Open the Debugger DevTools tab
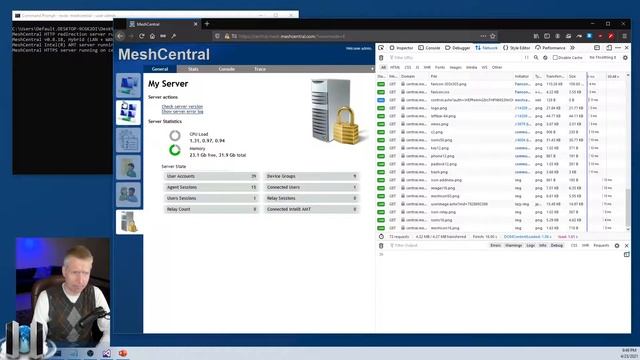Screen dimensions: 640x360 click(458, 48)
